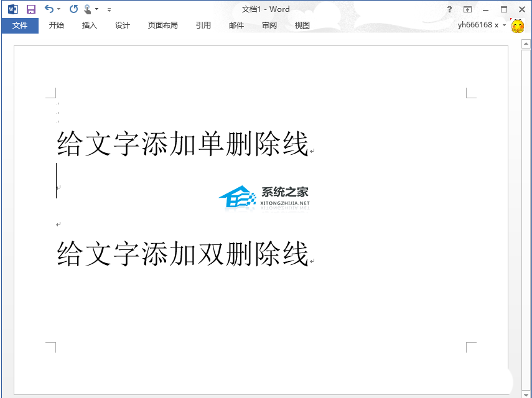This screenshot has width=532, height=398.
Task: Click the Word application icon in title bar
Action: 13,9
